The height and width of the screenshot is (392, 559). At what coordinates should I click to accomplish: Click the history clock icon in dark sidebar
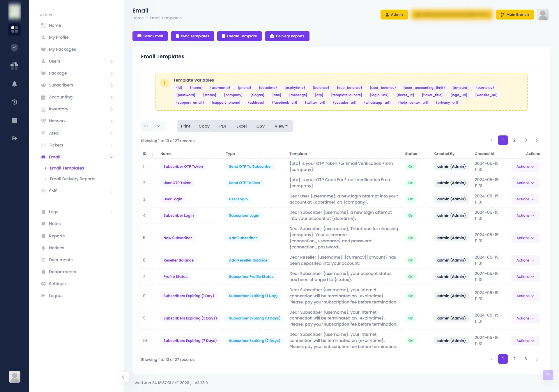(x=14, y=102)
